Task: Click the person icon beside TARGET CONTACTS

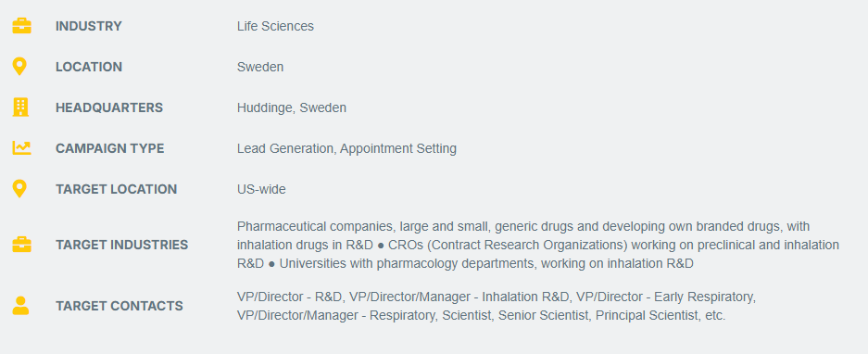Action: pyautogui.click(x=20, y=306)
